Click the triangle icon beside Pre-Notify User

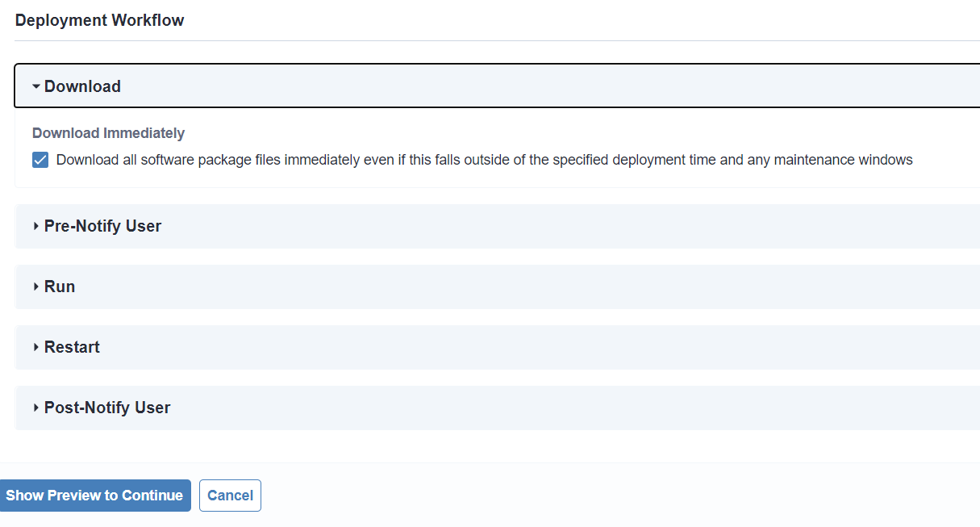pyautogui.click(x=36, y=227)
